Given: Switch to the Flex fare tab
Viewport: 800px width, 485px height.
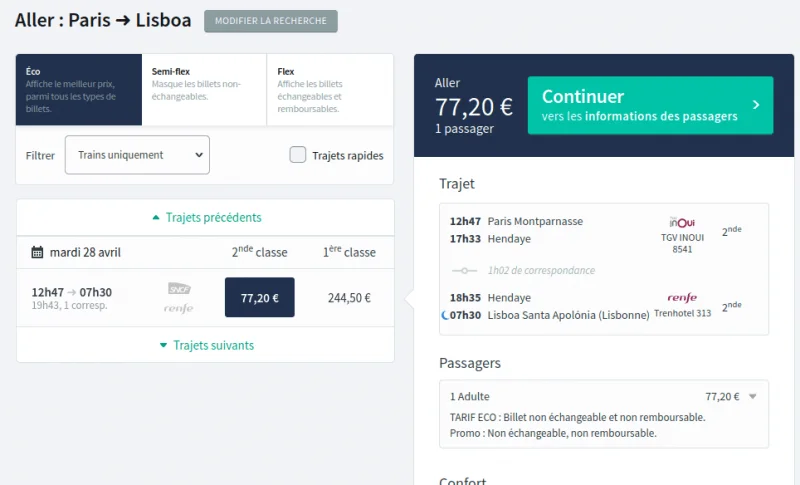Looking at the screenshot, I should click(x=330, y=90).
